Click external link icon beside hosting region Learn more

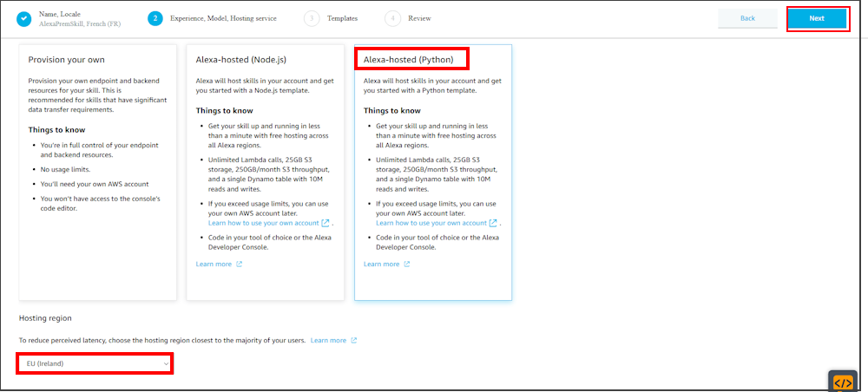pos(354,341)
